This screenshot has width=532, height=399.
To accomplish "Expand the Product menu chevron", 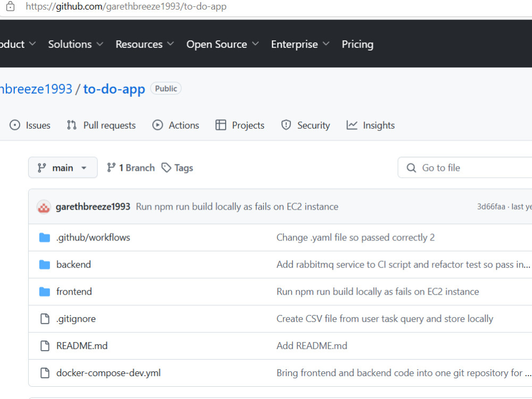I will click(x=32, y=44).
